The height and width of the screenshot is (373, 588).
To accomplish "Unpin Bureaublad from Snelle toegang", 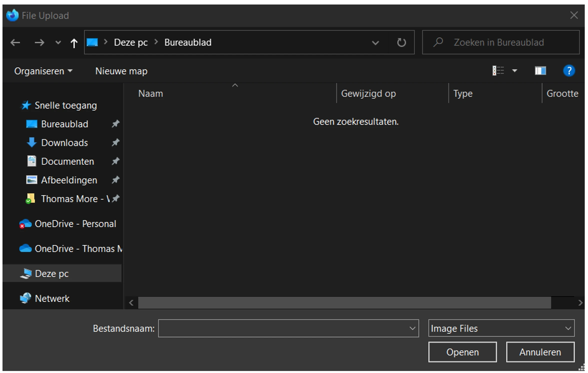I will coord(115,124).
